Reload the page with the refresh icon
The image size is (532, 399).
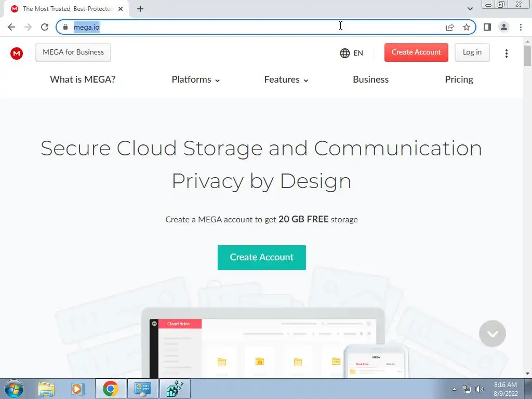point(45,27)
